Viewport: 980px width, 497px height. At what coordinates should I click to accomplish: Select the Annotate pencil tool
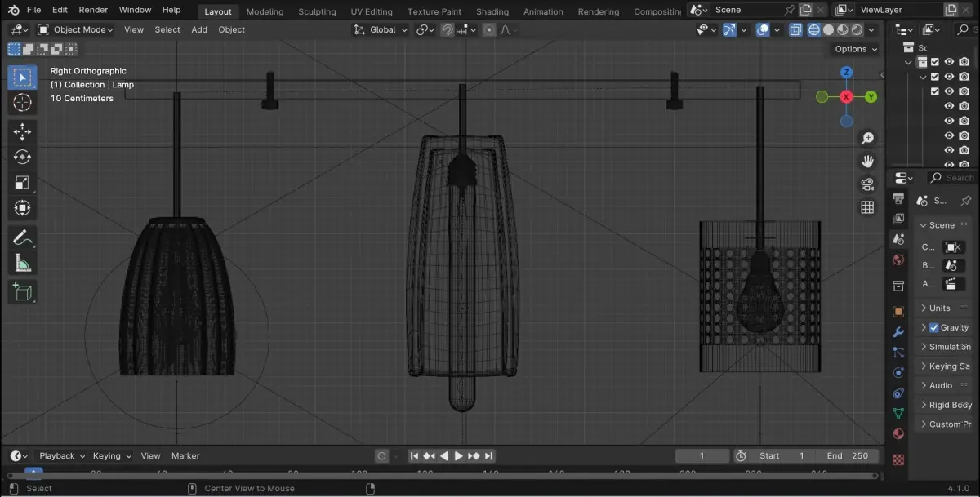[22, 237]
